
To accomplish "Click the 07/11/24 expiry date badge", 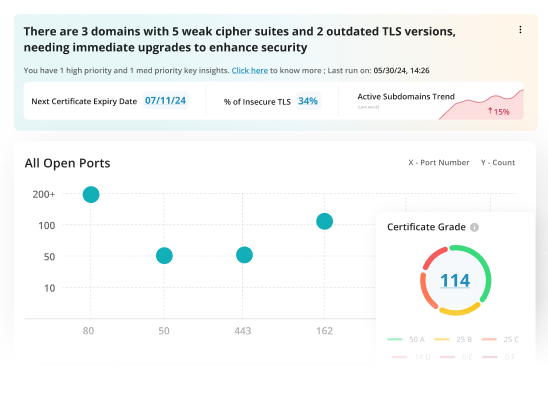I will pyautogui.click(x=165, y=101).
